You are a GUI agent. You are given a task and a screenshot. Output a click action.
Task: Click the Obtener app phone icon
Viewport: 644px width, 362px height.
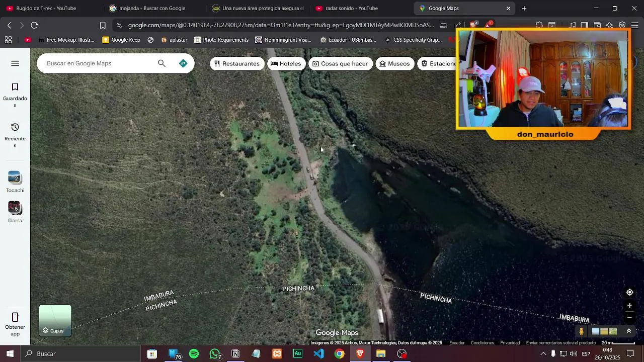(x=15, y=317)
